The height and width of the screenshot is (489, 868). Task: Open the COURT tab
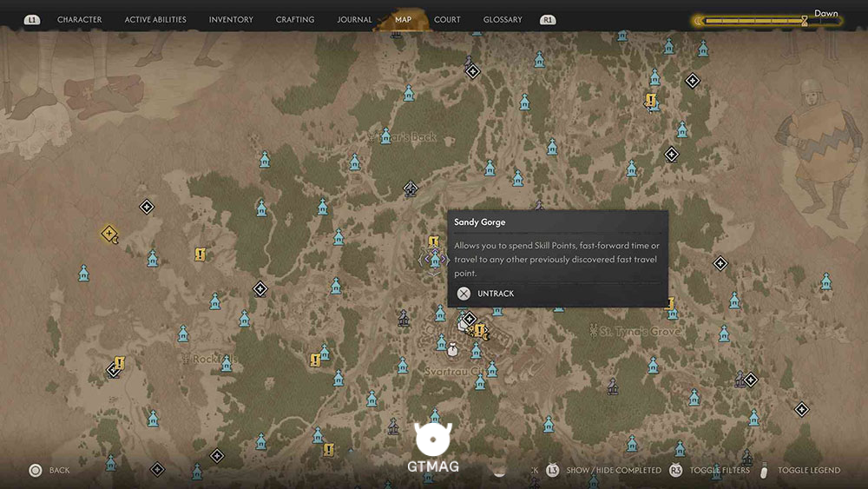tap(447, 19)
